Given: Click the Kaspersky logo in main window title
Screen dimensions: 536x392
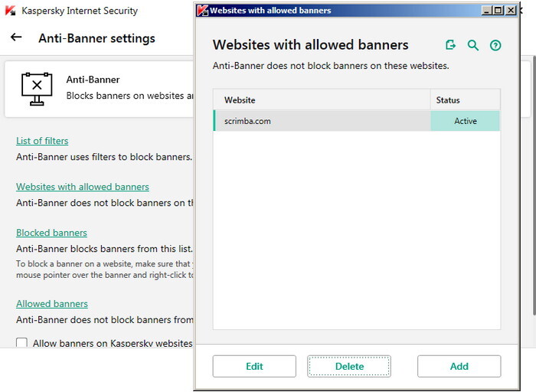Looking at the screenshot, I should (10, 11).
